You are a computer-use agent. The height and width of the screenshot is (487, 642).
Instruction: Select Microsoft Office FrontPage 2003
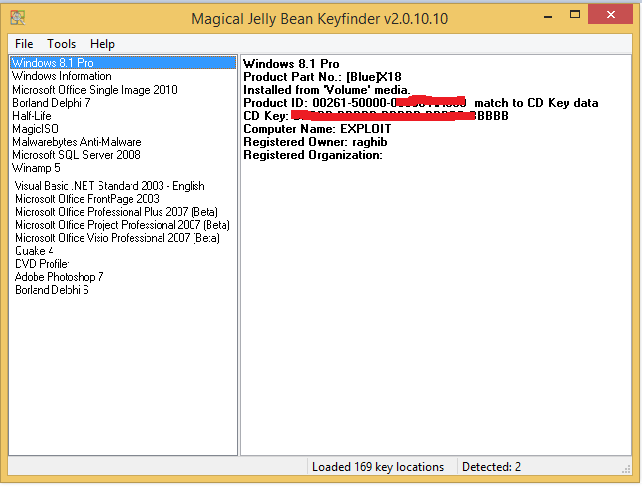click(x=86, y=198)
